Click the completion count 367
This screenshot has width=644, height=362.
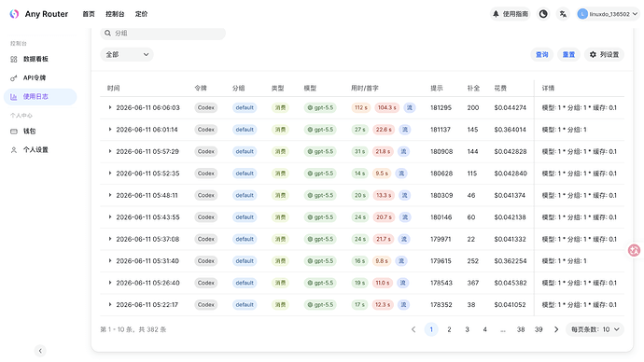(x=473, y=283)
